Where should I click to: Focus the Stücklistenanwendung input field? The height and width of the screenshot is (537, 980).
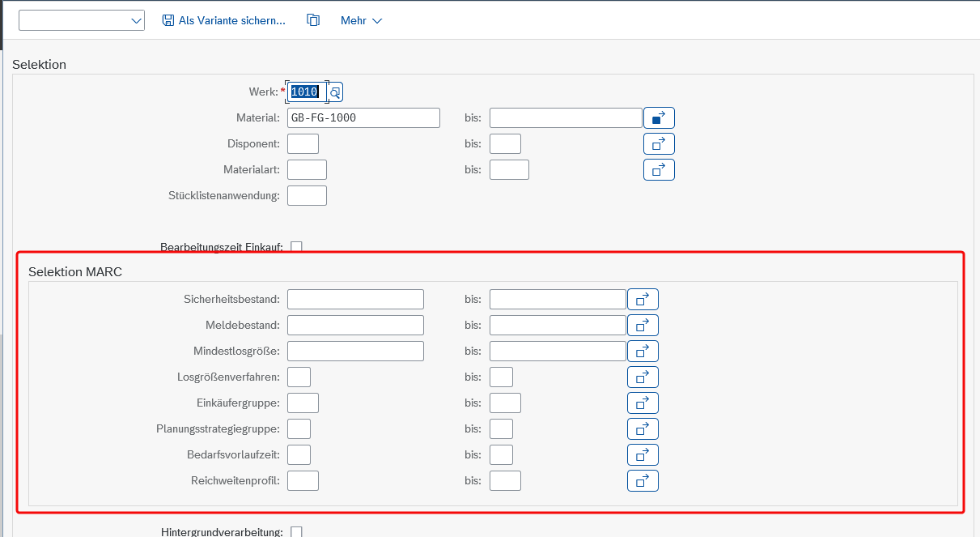[x=307, y=196]
